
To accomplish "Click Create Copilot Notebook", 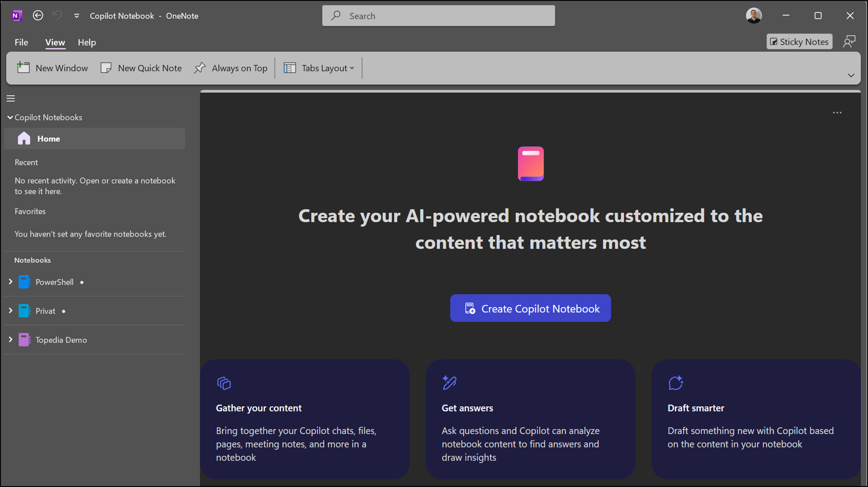I will 530,308.
